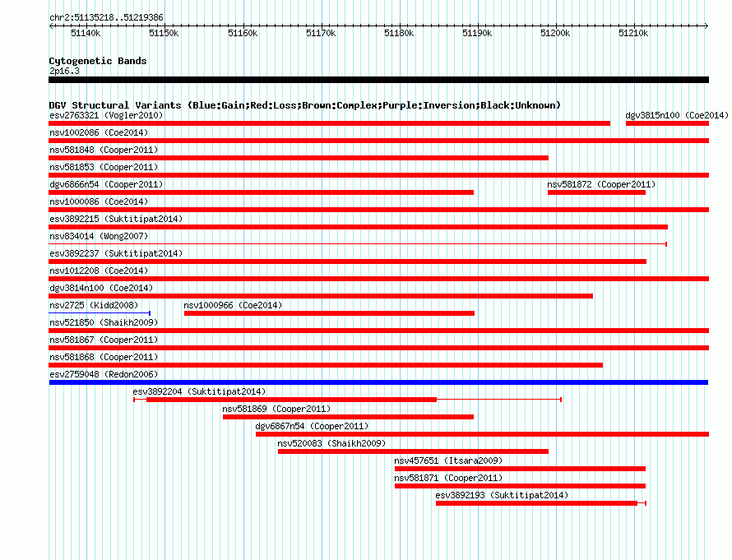
Task: Click the DGV Structural Variants track title
Action: tap(304, 105)
